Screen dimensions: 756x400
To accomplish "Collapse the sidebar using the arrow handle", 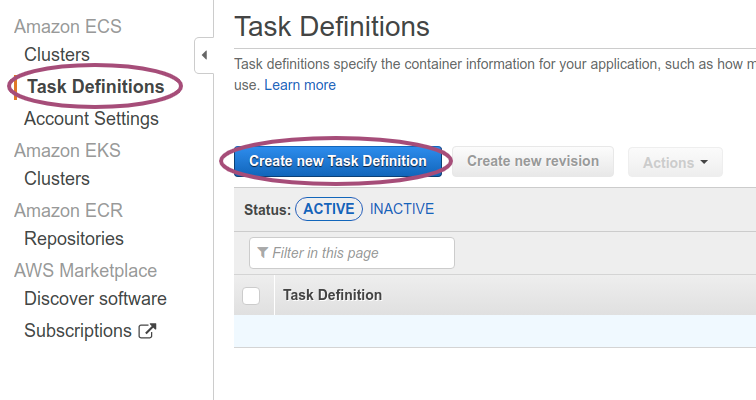I will click(x=204, y=55).
